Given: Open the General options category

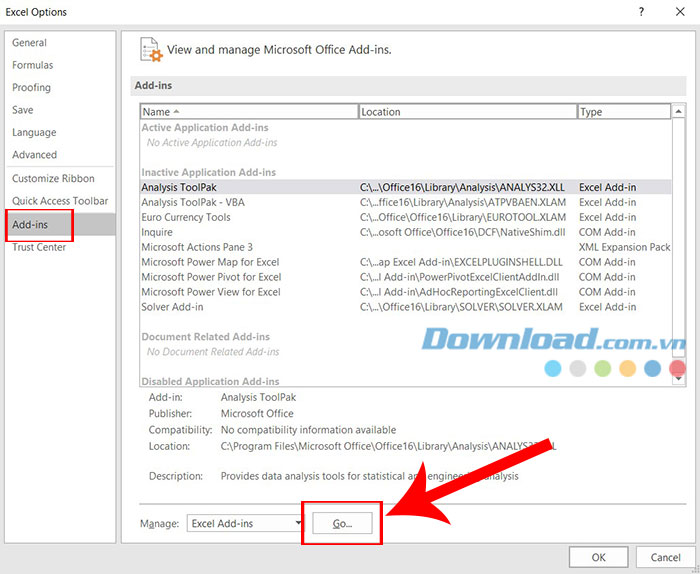Looking at the screenshot, I should click(30, 43).
